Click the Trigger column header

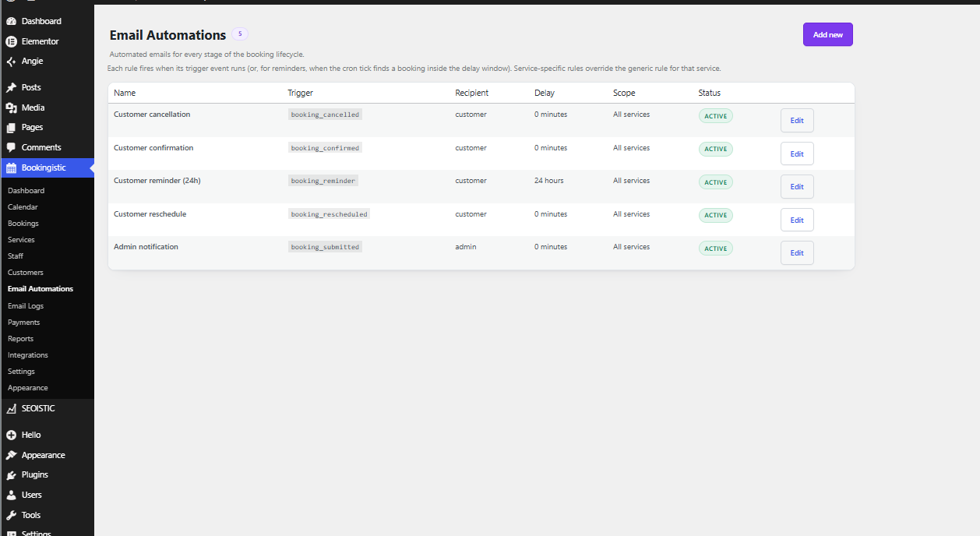(x=301, y=93)
